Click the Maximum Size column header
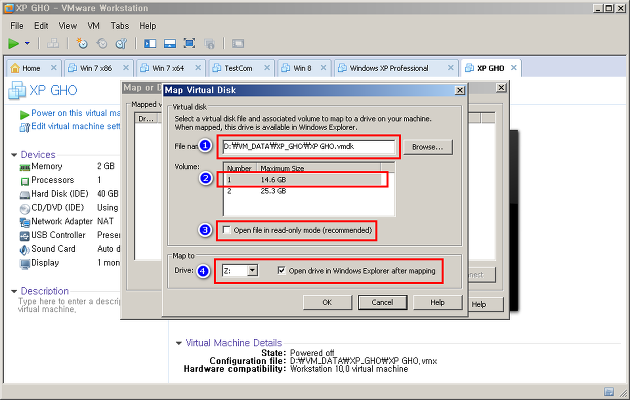Screen dimensions: 630x400 (x=319, y=168)
